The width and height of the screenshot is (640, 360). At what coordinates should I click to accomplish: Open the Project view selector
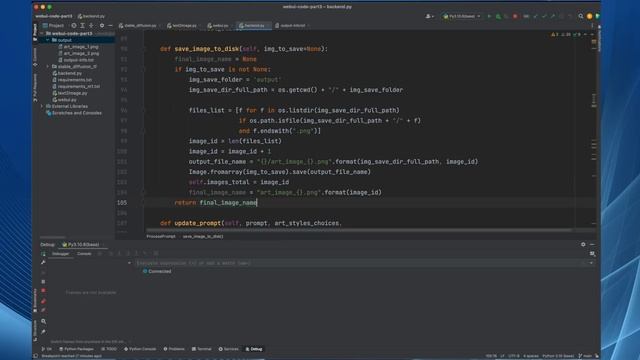tap(54, 25)
